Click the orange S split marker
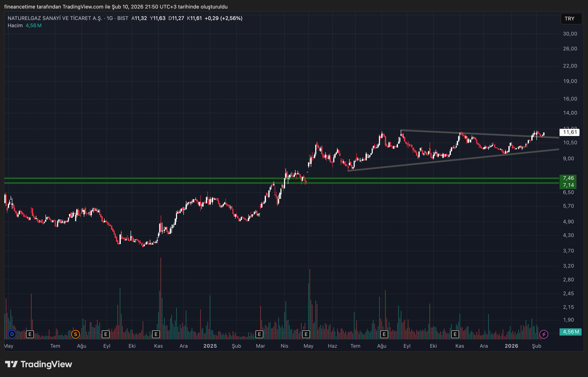The height and width of the screenshot is (377, 588). [x=76, y=334]
